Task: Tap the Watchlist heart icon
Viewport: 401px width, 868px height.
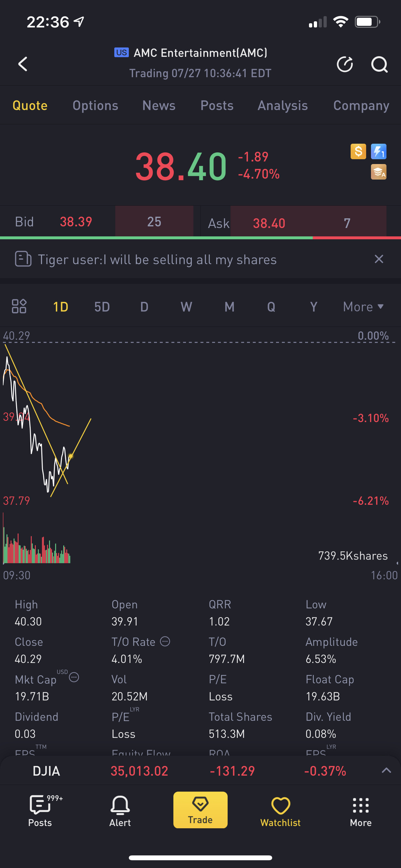Action: tap(280, 811)
